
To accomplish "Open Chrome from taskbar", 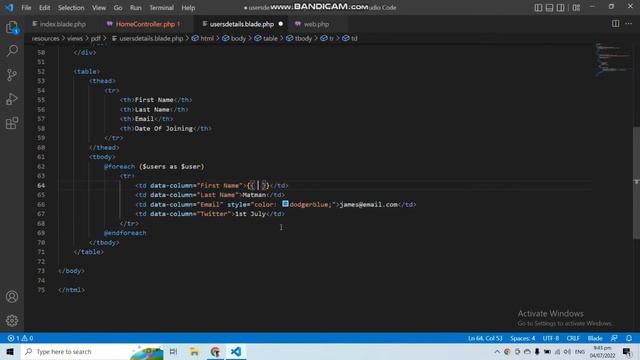I will click(215, 351).
